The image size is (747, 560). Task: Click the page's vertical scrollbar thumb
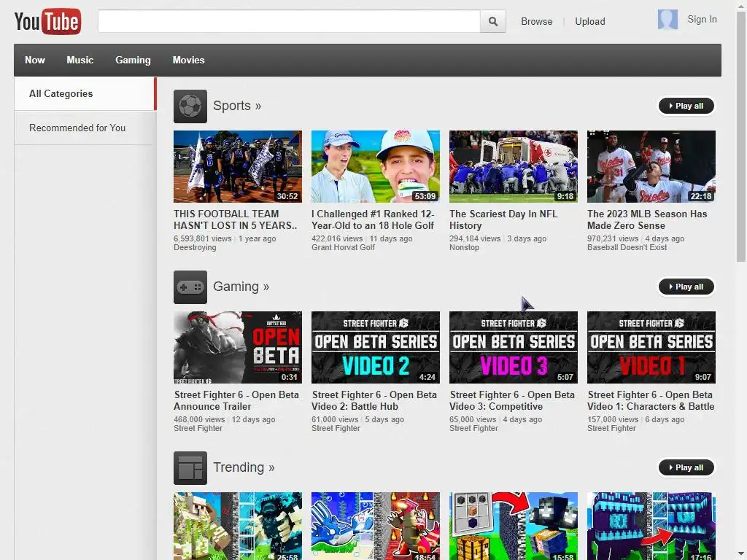tap(741, 136)
